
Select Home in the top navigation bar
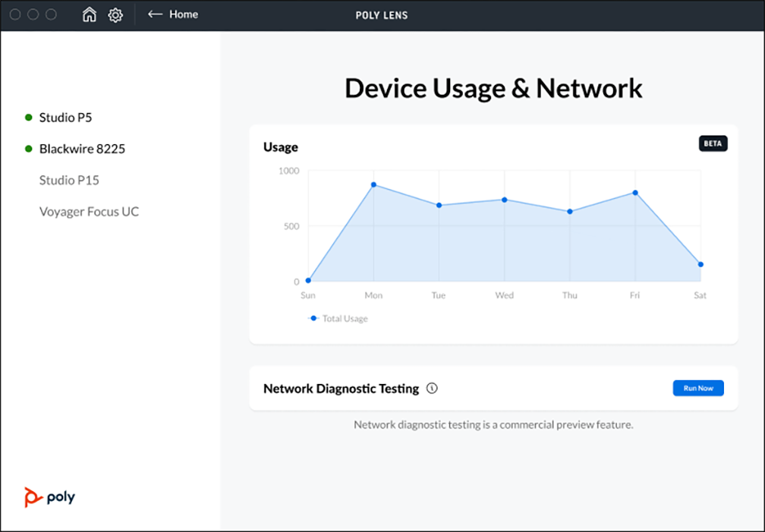[184, 14]
